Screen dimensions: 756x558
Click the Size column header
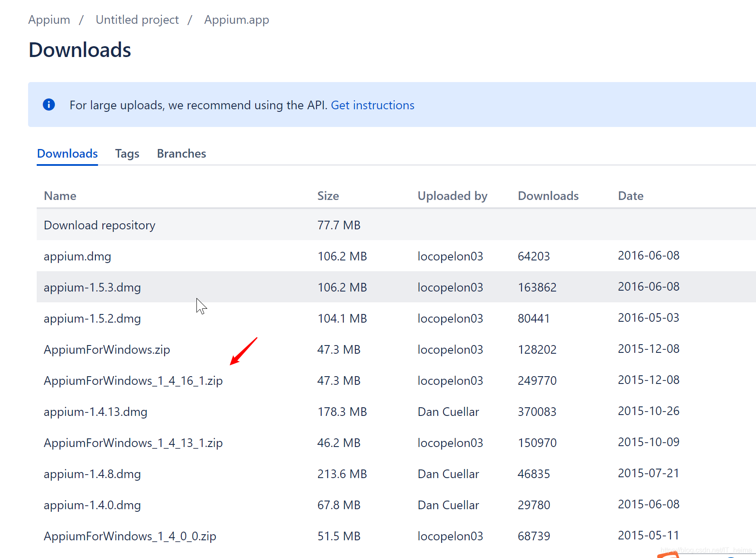tap(328, 196)
